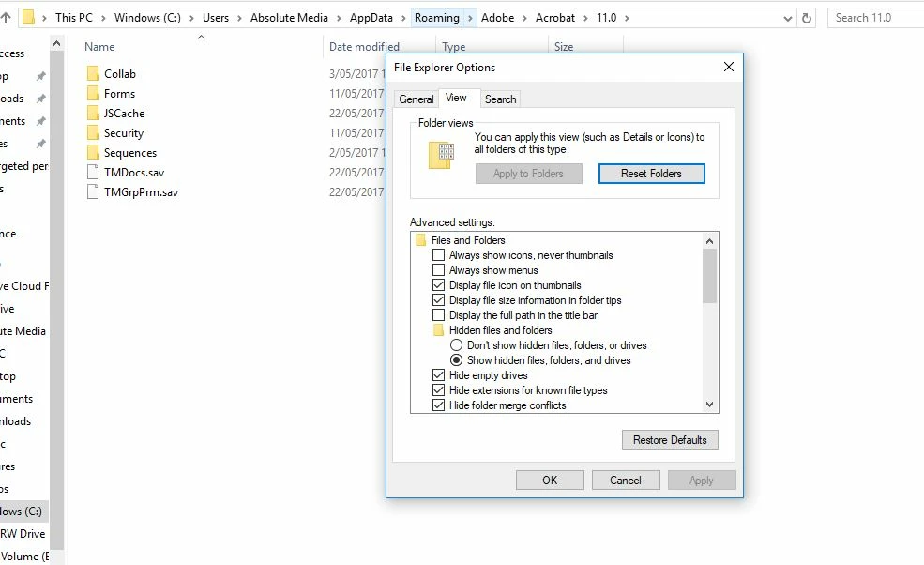Click the Collab folder icon
The height and width of the screenshot is (565, 924).
click(x=93, y=74)
